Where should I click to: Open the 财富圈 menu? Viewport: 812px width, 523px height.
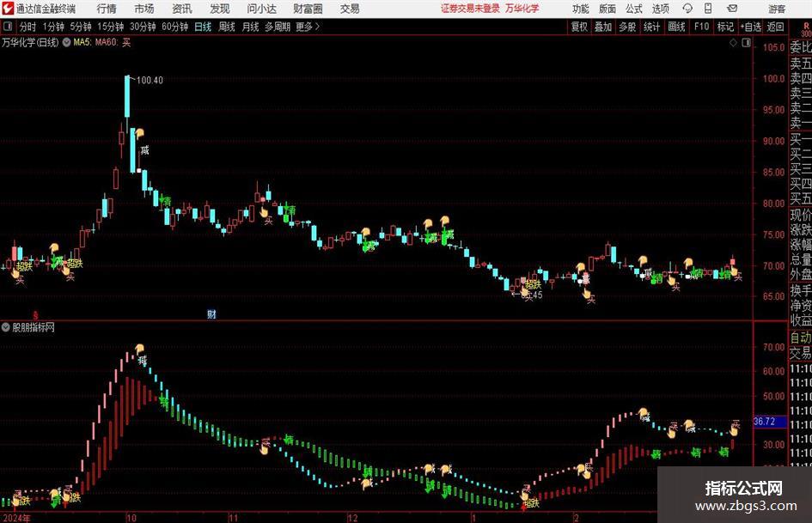tap(308, 9)
